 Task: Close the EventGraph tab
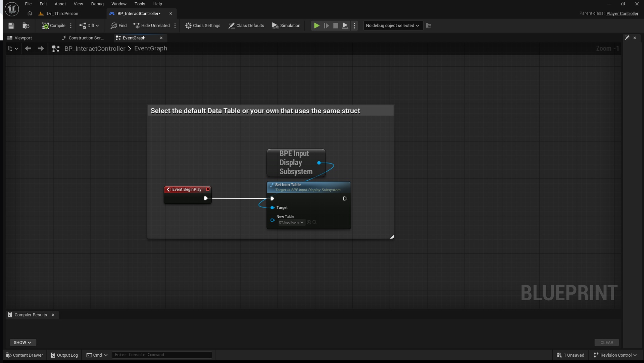[161, 38]
